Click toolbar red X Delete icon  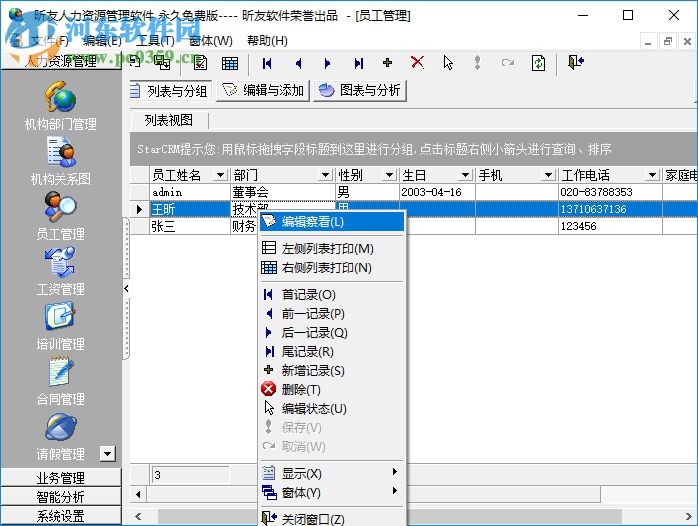coord(417,62)
